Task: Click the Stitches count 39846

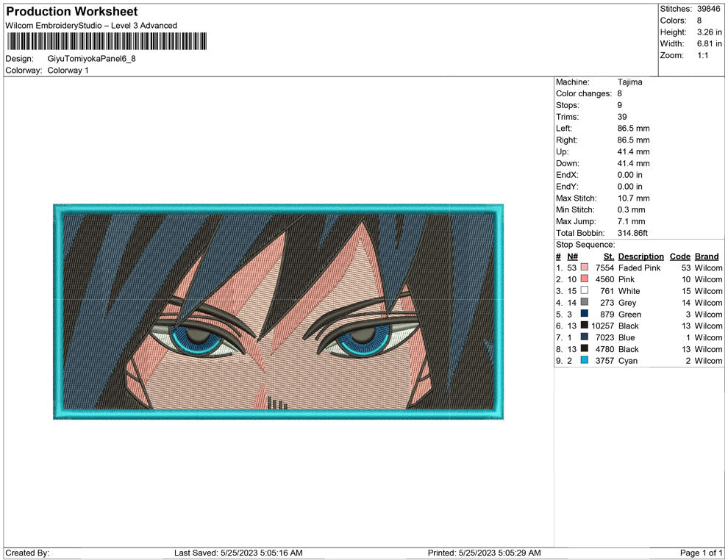Action: coord(708,9)
